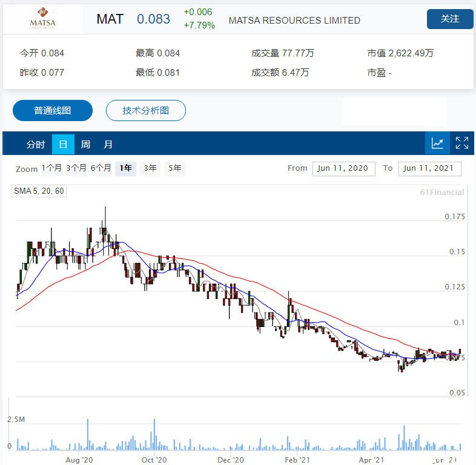Click the MAT ticker symbol
Image resolution: width=476 pixels, height=465 pixels.
click(x=110, y=19)
